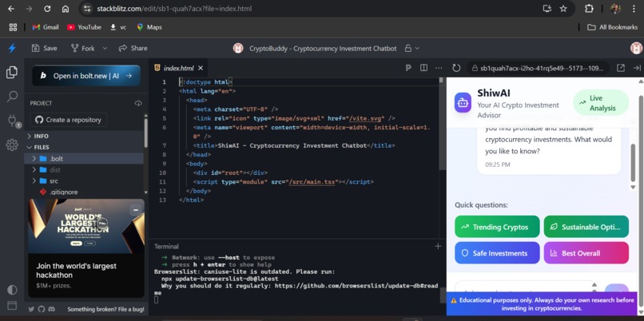The width and height of the screenshot is (644, 321).
Task: Open Fork dropdown arrow
Action: coord(105,48)
